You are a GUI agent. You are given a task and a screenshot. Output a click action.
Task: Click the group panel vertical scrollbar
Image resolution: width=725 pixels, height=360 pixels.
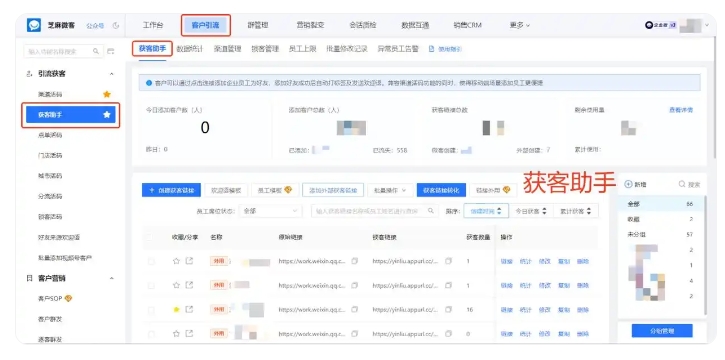[705, 255]
